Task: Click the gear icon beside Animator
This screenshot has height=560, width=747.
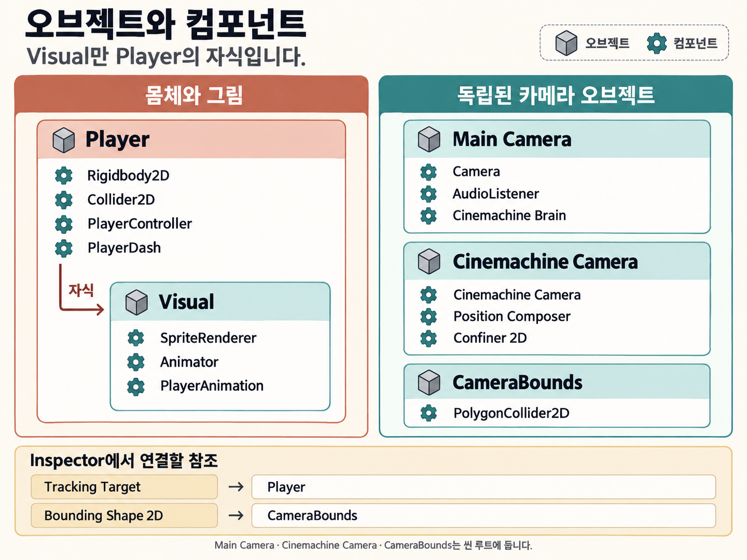Action: [x=136, y=362]
